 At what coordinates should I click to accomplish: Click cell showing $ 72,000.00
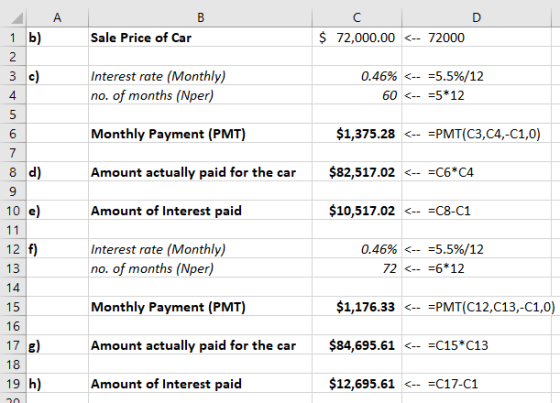coord(357,38)
